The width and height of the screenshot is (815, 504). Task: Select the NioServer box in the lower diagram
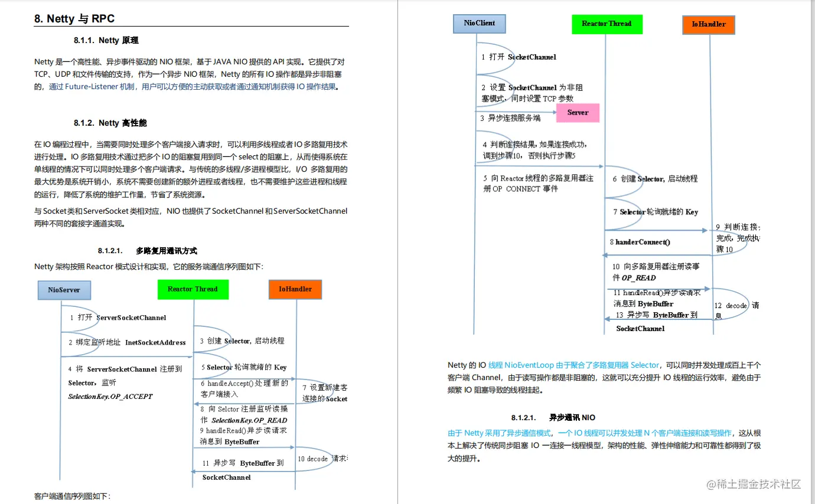(x=64, y=290)
